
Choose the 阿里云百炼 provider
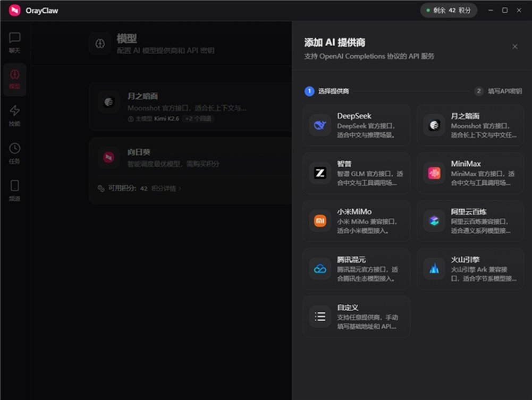pyautogui.click(x=470, y=221)
